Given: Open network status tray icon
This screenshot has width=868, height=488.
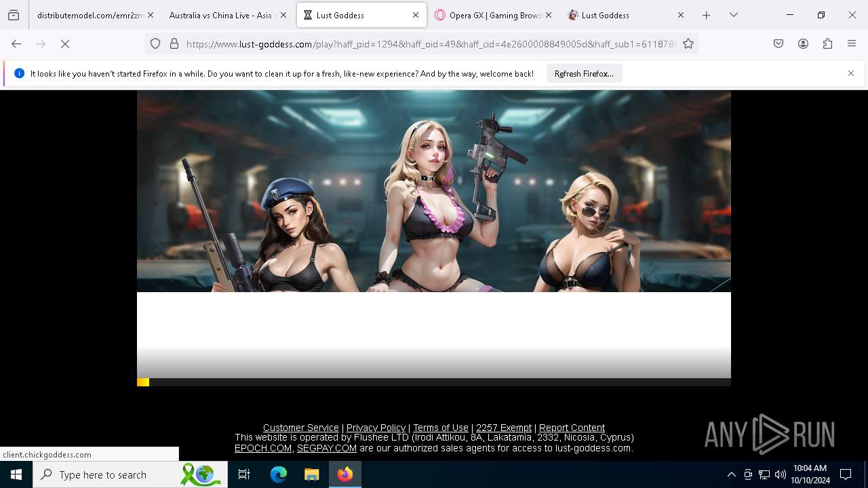Looking at the screenshot, I should pos(764,474).
